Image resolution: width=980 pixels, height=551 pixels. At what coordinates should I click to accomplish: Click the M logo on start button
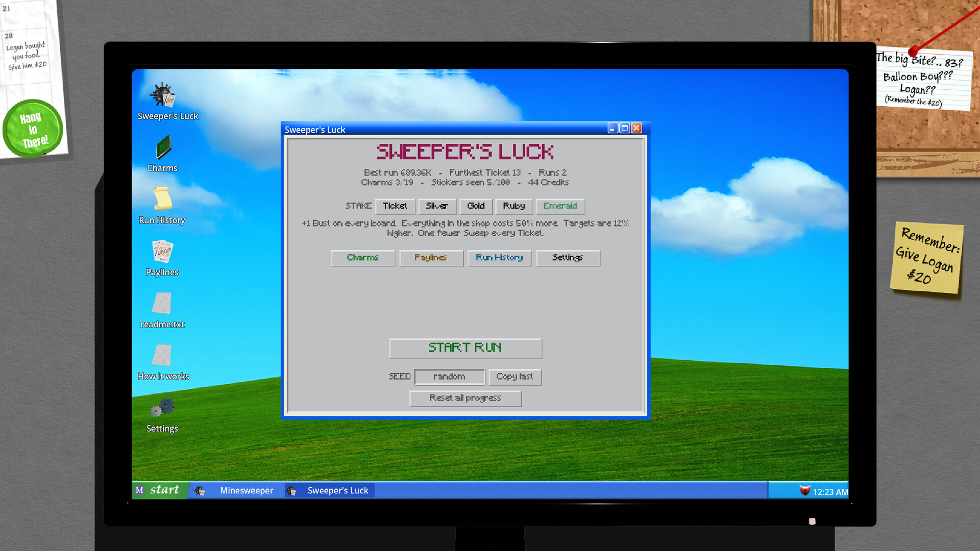click(139, 490)
